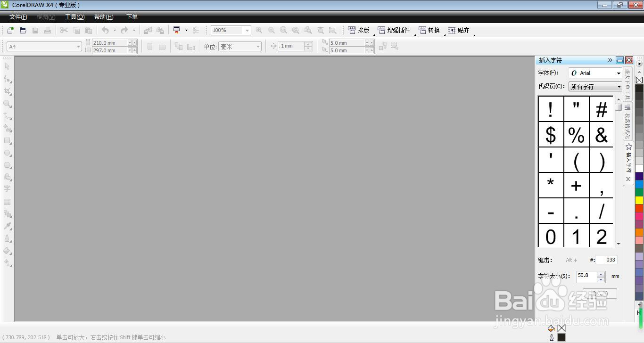644x343 pixels.
Task: Expand the redo history dropdown arrow
Action: (134, 30)
